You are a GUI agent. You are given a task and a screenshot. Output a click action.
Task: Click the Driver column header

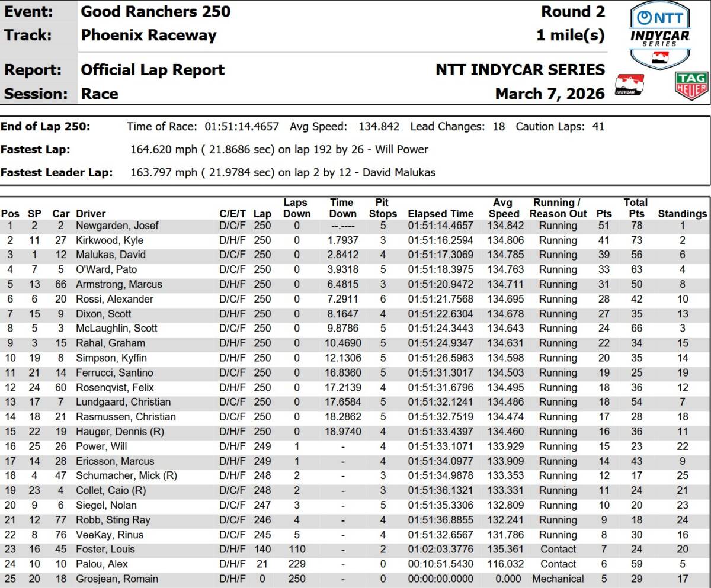point(91,214)
